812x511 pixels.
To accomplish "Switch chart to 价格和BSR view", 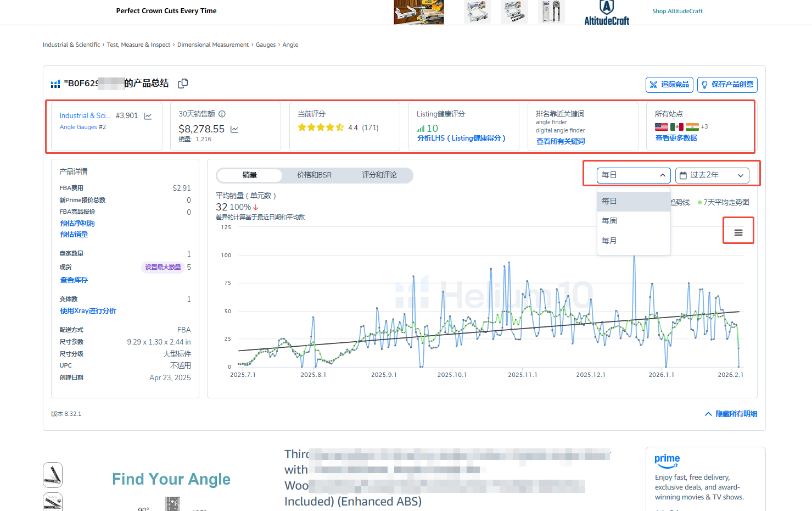I will pyautogui.click(x=314, y=175).
